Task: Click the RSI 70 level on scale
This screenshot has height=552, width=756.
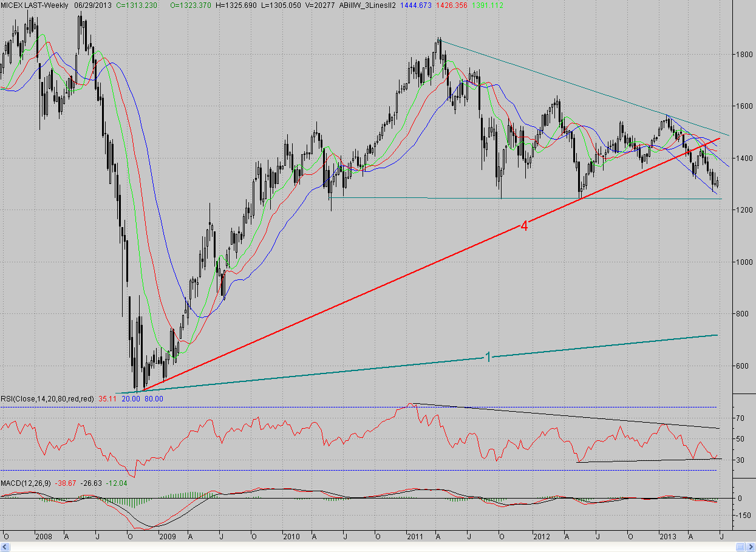Action: [x=741, y=418]
